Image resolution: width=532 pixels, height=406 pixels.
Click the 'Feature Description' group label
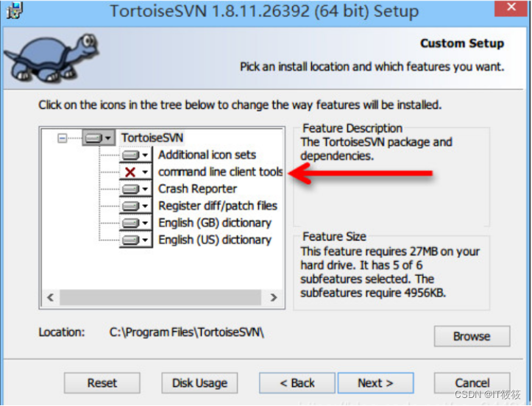[352, 128]
